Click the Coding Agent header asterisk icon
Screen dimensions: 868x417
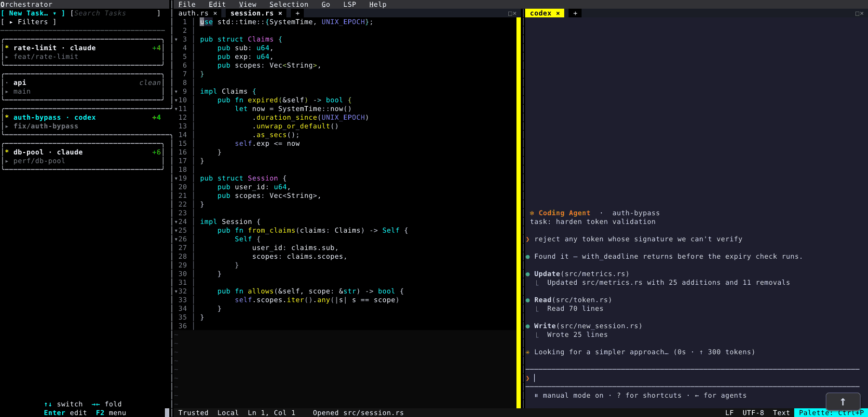point(532,213)
